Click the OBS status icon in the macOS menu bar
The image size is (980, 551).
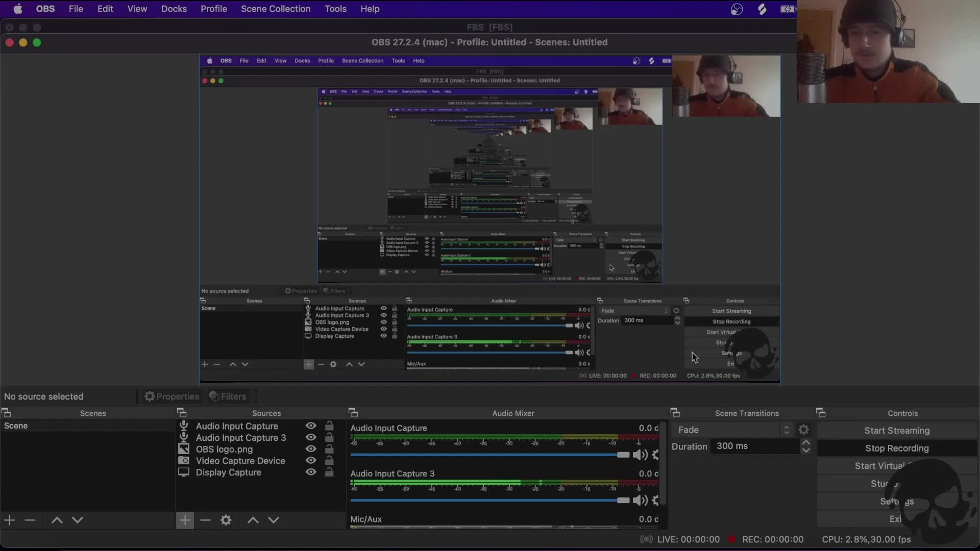(x=737, y=9)
